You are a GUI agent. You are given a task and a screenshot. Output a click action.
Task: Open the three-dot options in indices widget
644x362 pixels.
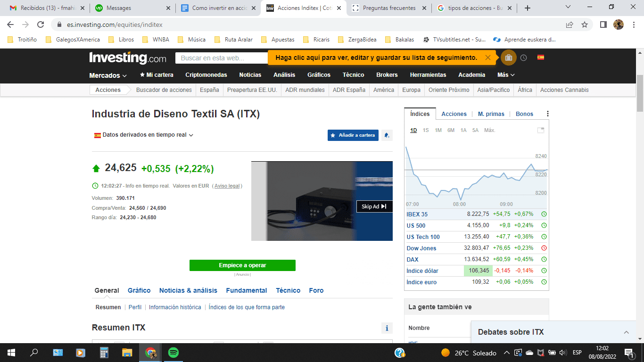547,114
